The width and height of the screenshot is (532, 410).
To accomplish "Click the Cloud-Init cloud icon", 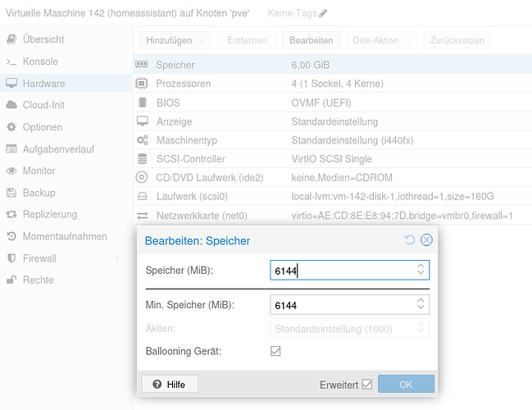I will click(x=11, y=105).
